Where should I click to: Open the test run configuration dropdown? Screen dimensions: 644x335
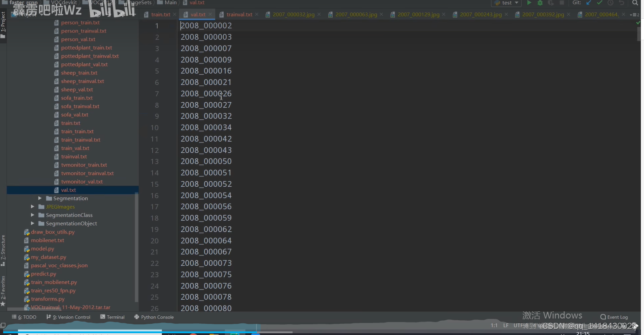click(506, 3)
